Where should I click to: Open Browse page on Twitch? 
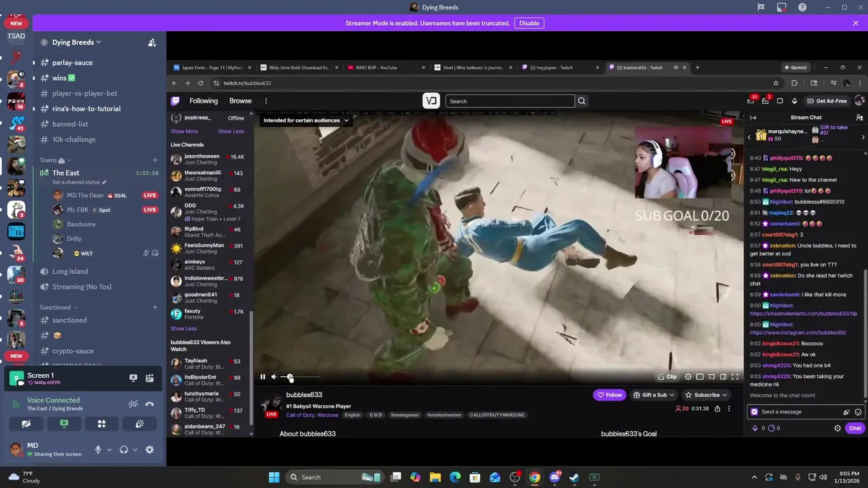point(240,101)
